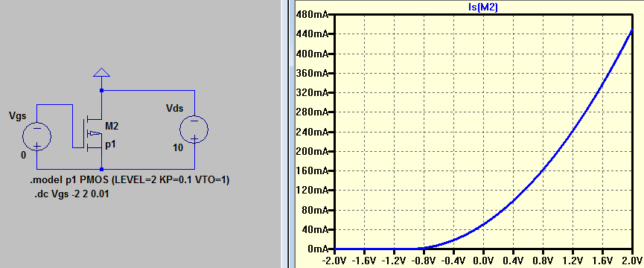Image resolution: width=644 pixels, height=268 pixels.
Task: Click the value 0 under Vgs
Action: click(x=23, y=155)
